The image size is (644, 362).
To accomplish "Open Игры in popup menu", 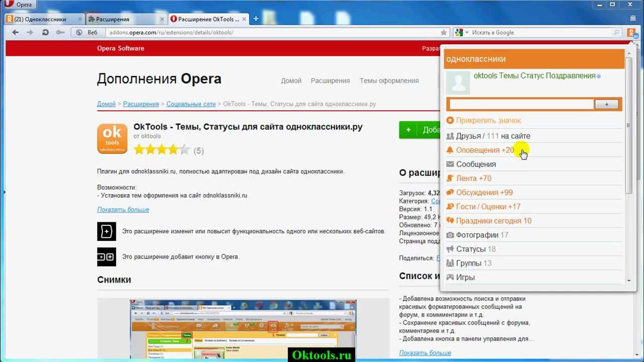I will [x=465, y=277].
